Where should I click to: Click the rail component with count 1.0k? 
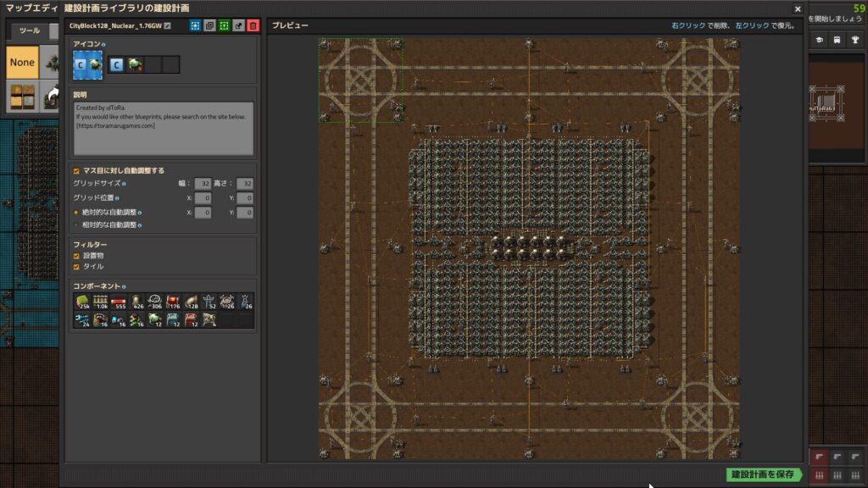point(100,302)
